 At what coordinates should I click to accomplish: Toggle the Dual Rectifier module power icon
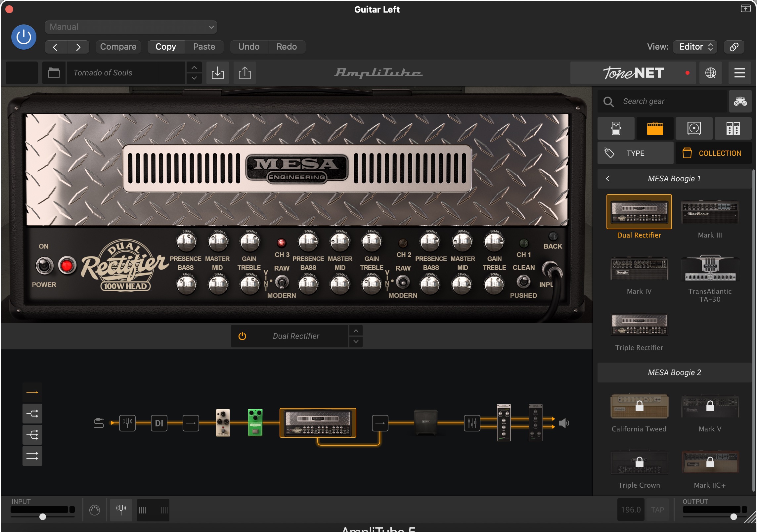242,336
